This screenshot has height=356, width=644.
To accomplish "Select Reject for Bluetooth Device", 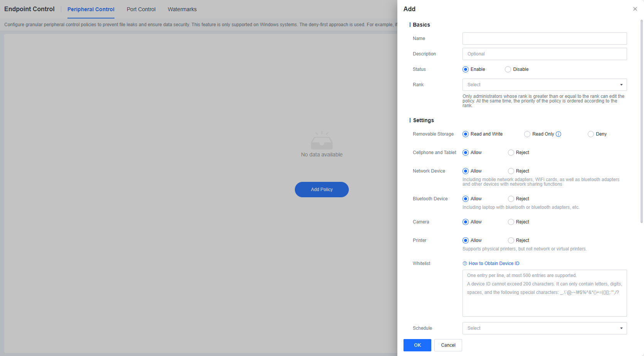I will click(x=511, y=199).
